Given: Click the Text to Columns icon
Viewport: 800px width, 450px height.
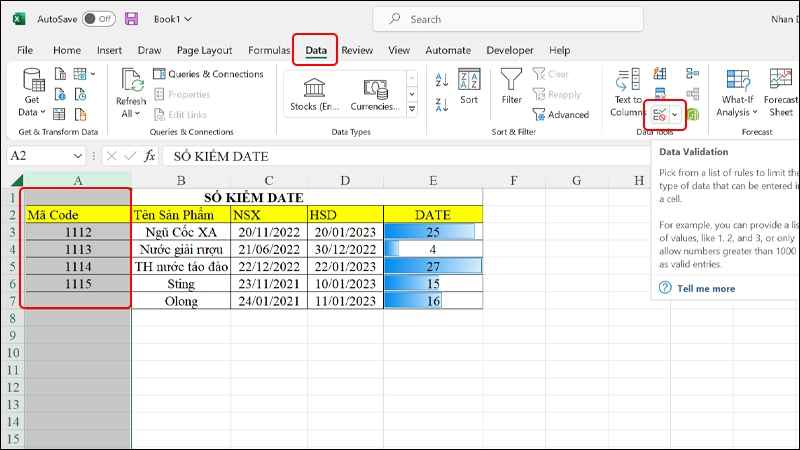Looking at the screenshot, I should 628,80.
